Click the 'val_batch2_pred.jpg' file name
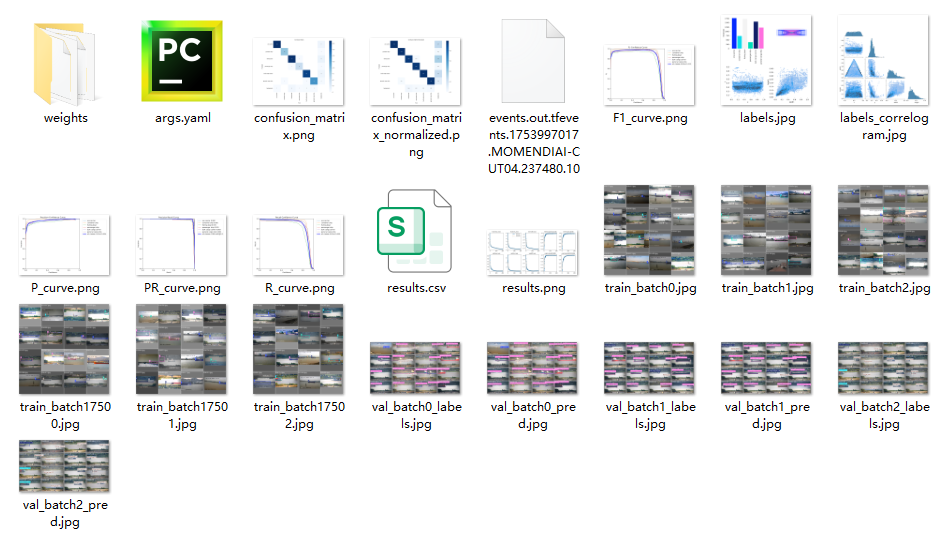The image size is (947, 553). pos(65,513)
